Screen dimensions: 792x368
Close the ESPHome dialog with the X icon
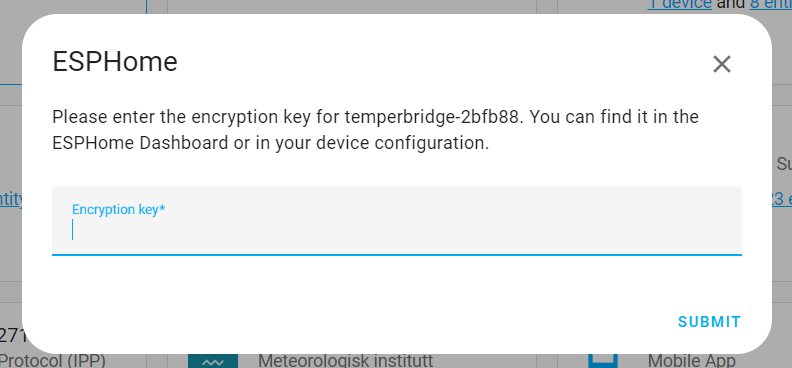[x=722, y=64]
